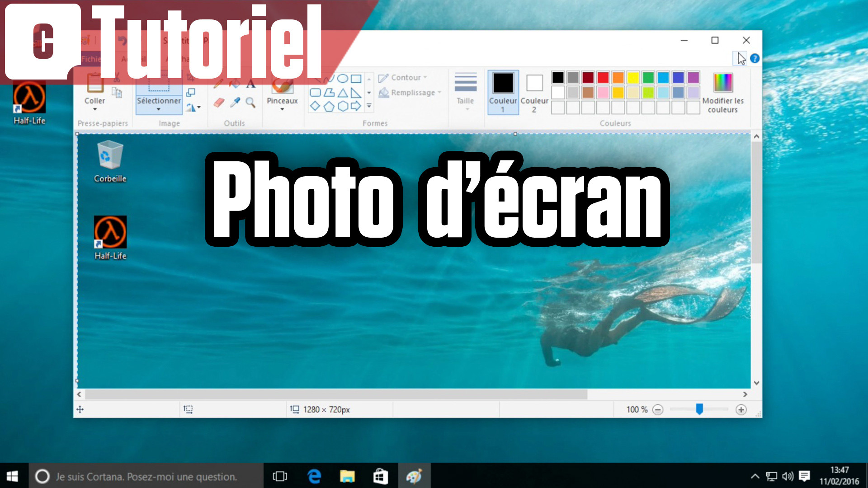Set Couleur 2 as active color
Viewport: 868px width, 488px height.
[534, 93]
